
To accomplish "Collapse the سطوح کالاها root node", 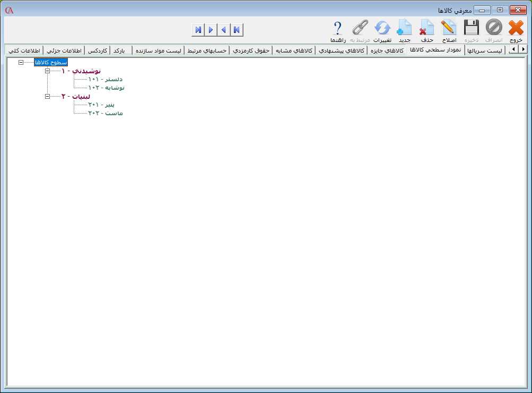I will [21, 62].
